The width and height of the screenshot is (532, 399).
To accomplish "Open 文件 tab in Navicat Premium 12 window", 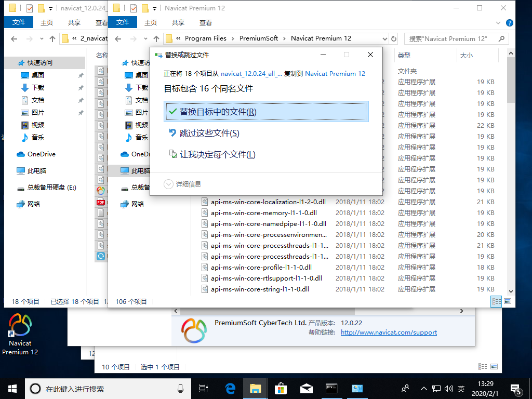I will pos(123,22).
